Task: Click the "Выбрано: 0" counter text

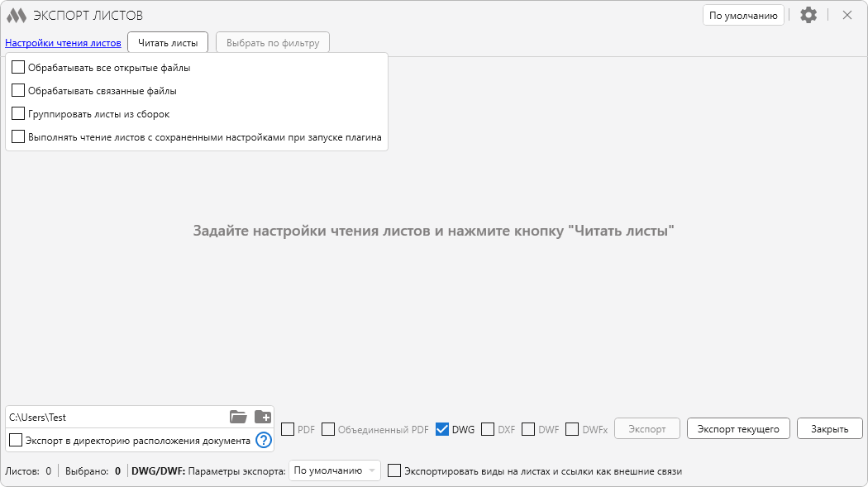Action: [93, 471]
